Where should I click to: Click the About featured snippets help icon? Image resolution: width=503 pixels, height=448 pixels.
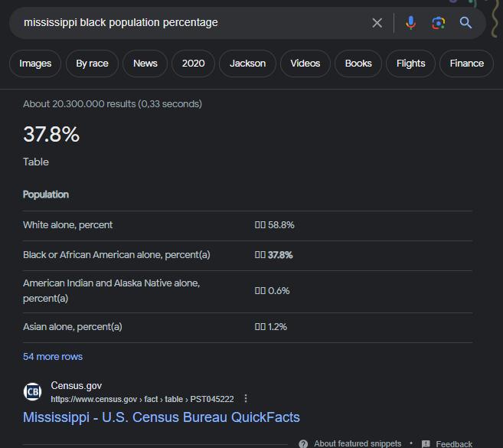[x=303, y=443]
